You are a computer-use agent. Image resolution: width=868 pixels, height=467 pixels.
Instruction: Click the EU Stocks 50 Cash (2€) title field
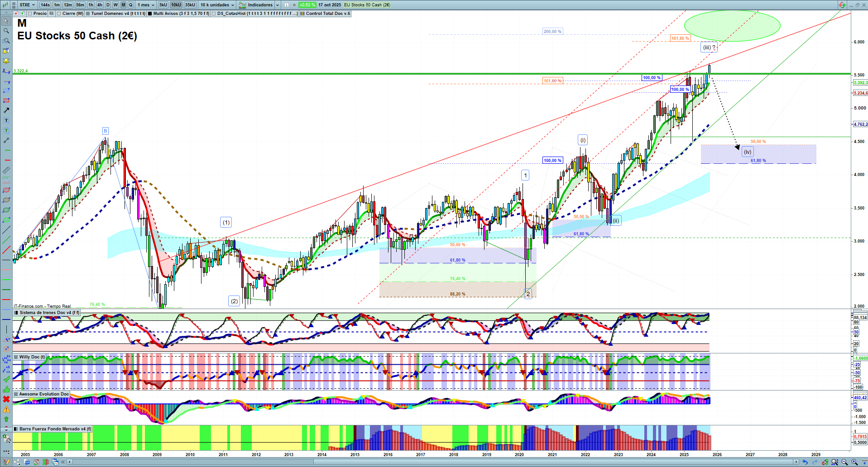pyautogui.click(x=367, y=5)
